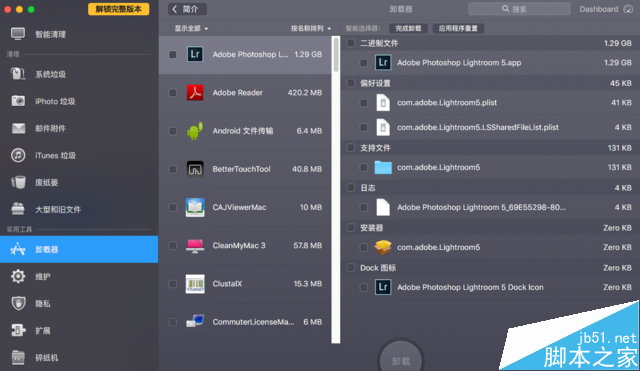The height and width of the screenshot is (371, 640).
Task: Check the CAJViewerMac checkbox
Action: pyautogui.click(x=173, y=207)
